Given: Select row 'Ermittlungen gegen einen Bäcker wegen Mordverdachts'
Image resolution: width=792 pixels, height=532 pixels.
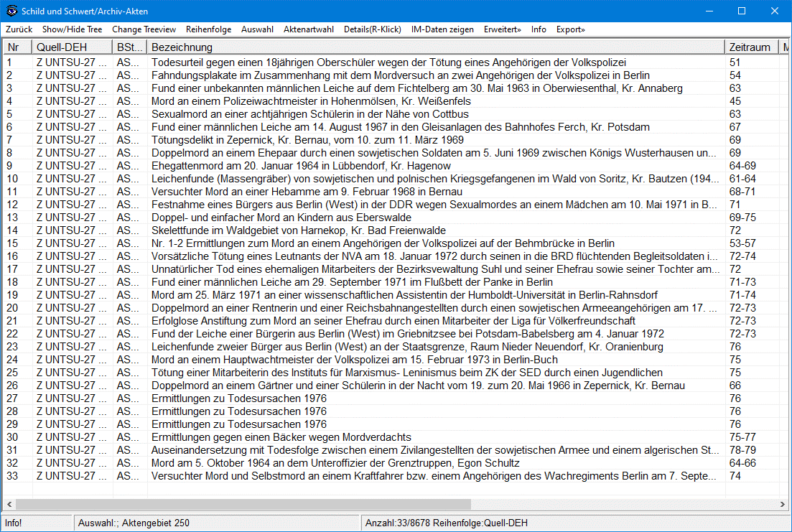Looking at the screenshot, I should coord(395,437).
